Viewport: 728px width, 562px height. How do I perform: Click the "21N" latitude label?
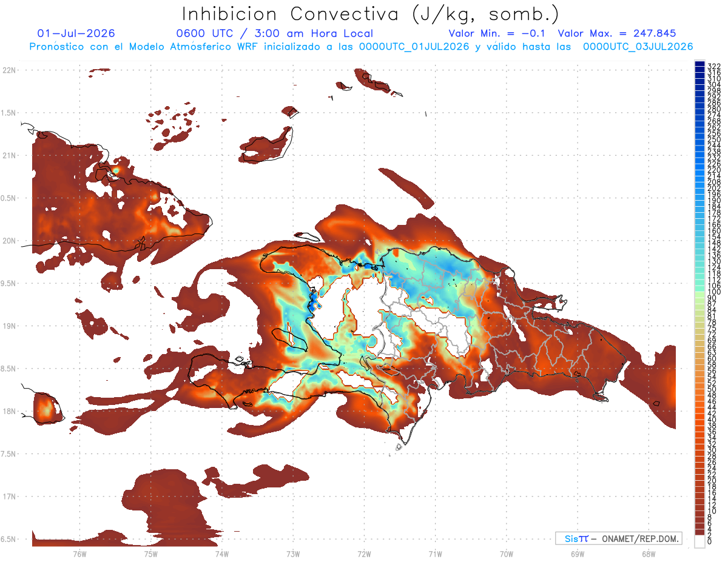click(9, 156)
